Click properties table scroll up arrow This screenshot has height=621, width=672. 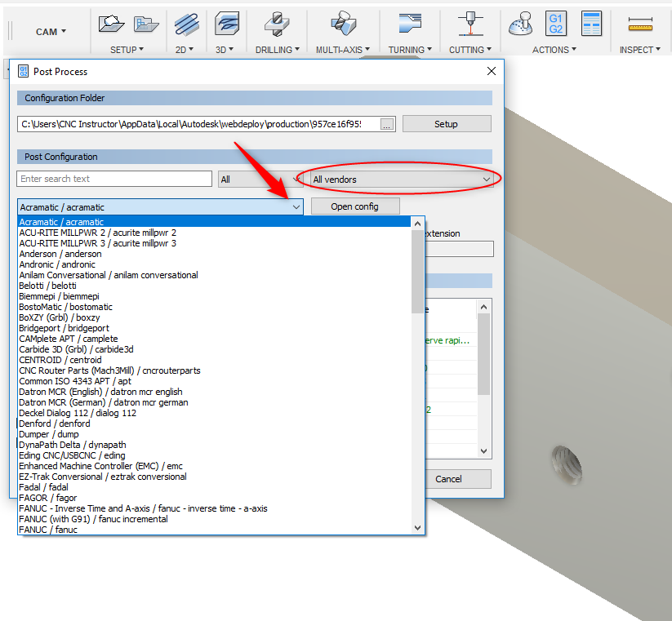click(x=484, y=307)
